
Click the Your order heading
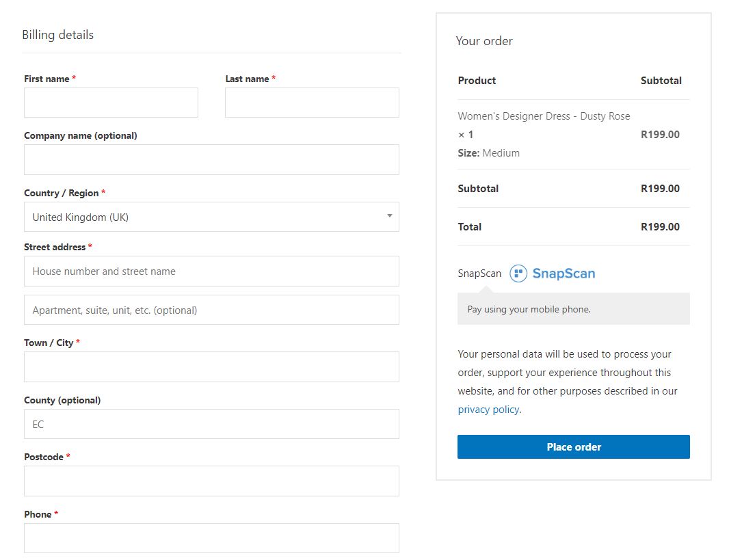[x=484, y=41]
